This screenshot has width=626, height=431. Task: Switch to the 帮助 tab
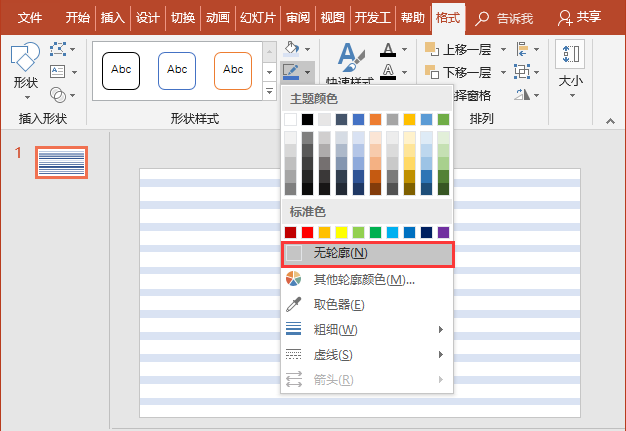(413, 18)
